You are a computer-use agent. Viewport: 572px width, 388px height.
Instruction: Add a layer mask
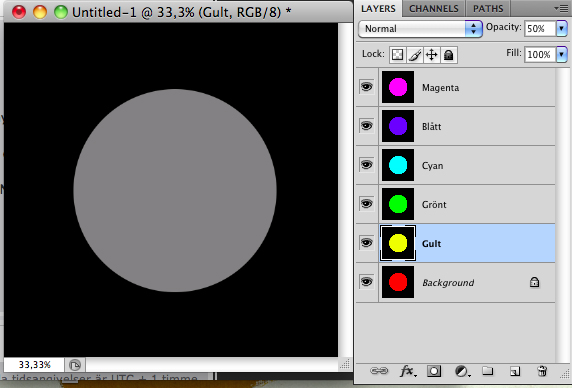coord(434,371)
